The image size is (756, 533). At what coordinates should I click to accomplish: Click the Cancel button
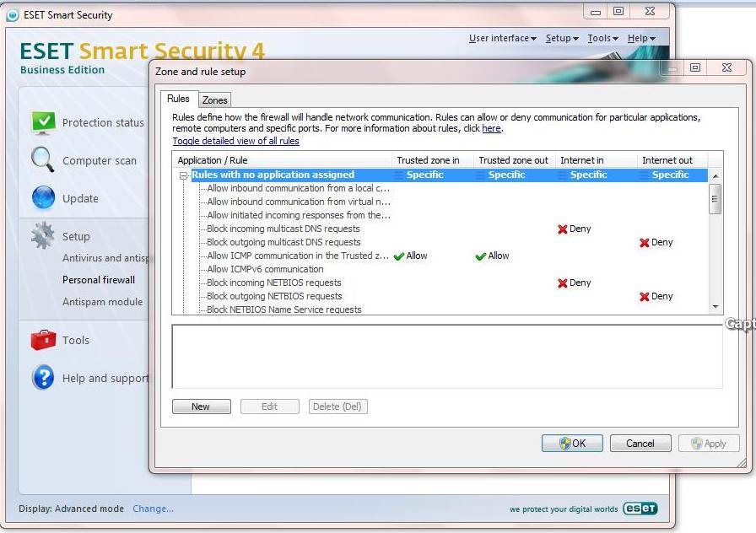(x=640, y=443)
